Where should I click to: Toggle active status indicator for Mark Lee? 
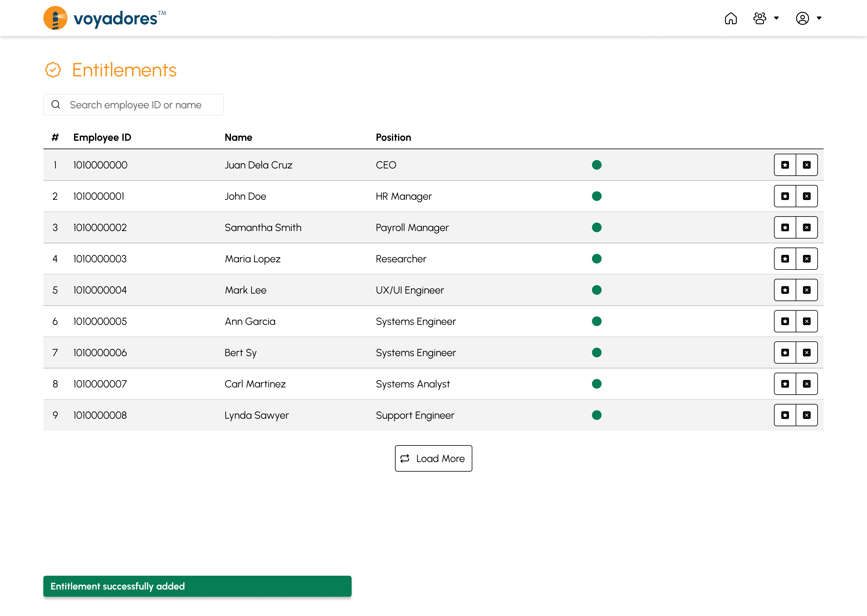tap(597, 289)
